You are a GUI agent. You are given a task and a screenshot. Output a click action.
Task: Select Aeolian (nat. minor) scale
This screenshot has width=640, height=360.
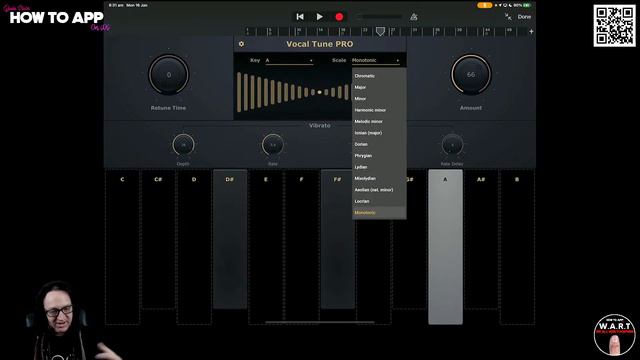coord(379,190)
